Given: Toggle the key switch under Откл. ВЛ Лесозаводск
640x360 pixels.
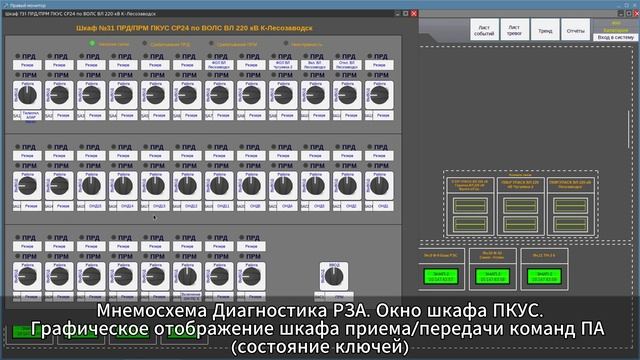Looking at the screenshot, I should click(x=347, y=95).
